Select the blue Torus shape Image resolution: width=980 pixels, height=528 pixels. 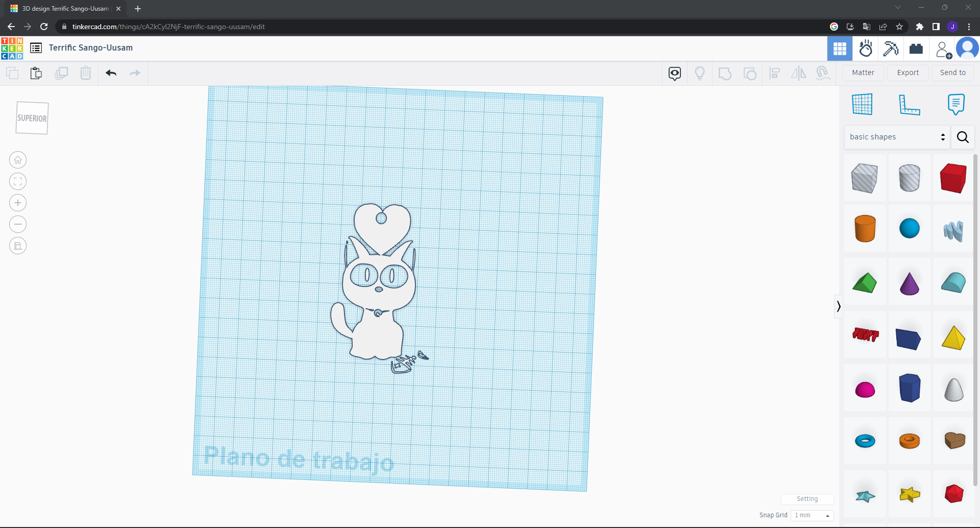pos(865,441)
